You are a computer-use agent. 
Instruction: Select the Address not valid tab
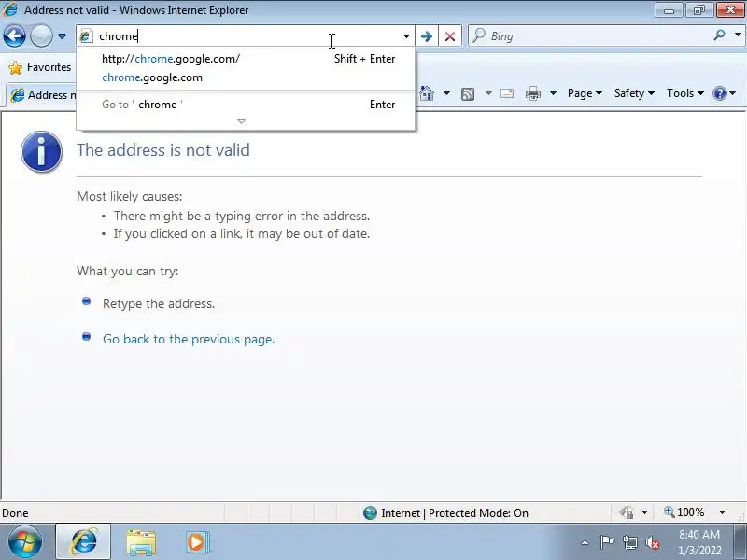(x=43, y=95)
